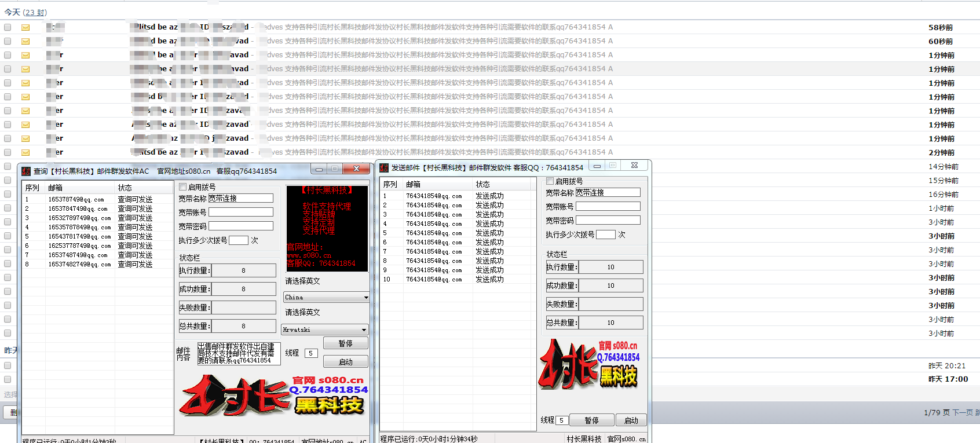Open the China language dropdown
The width and height of the screenshot is (980, 443).
326,297
